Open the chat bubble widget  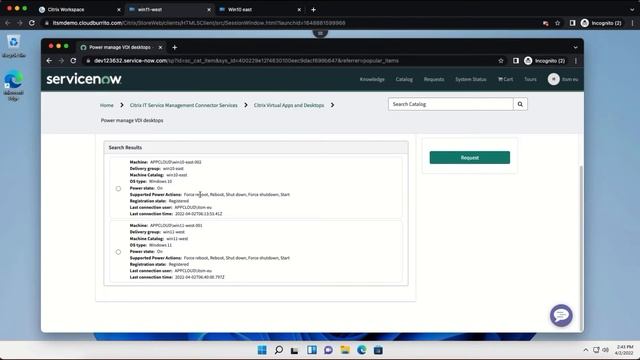point(561,316)
